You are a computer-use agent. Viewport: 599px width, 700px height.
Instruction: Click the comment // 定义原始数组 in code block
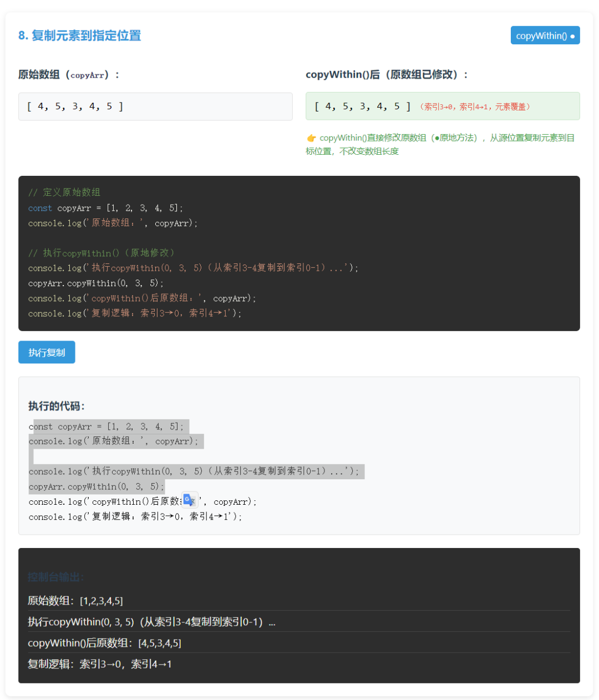(x=64, y=192)
